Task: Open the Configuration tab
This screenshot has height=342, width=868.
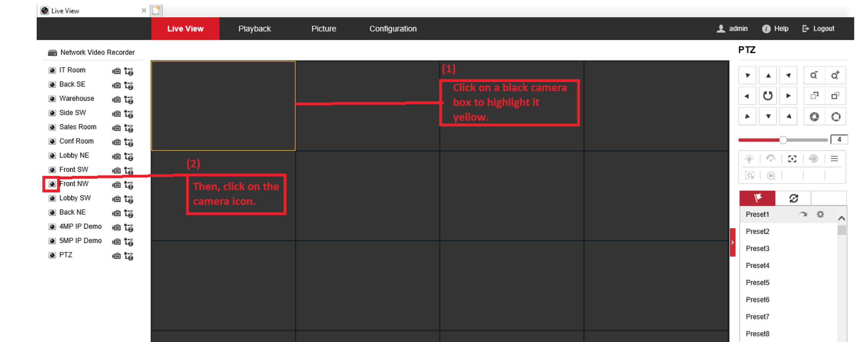Action: tap(393, 28)
